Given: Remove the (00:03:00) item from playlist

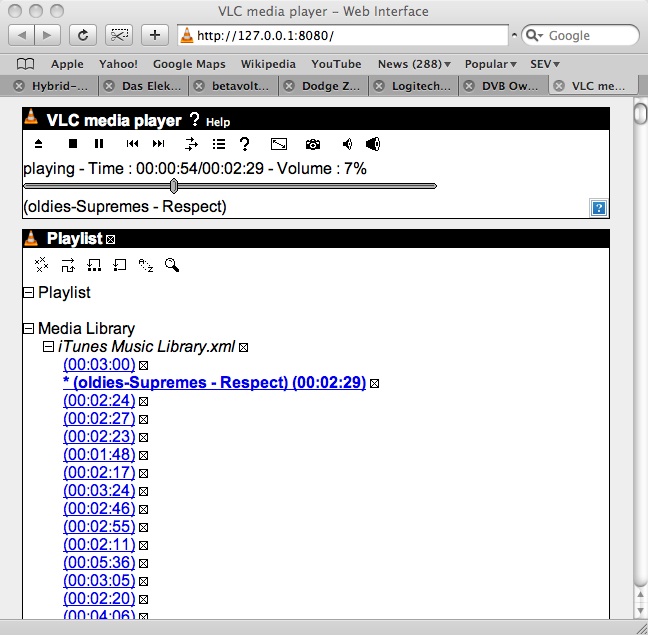Looking at the screenshot, I should pyautogui.click(x=143, y=366).
